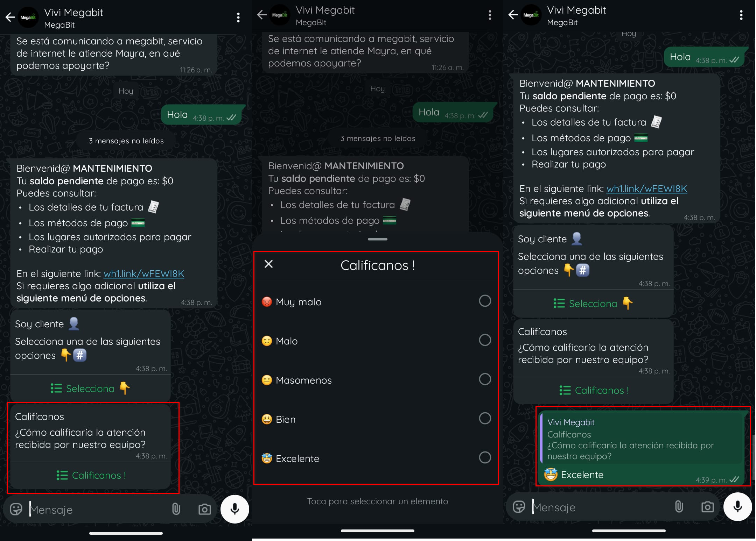Tap Realizar tu pago line in left chat
Screen dimensions: 756x541
click(66, 249)
